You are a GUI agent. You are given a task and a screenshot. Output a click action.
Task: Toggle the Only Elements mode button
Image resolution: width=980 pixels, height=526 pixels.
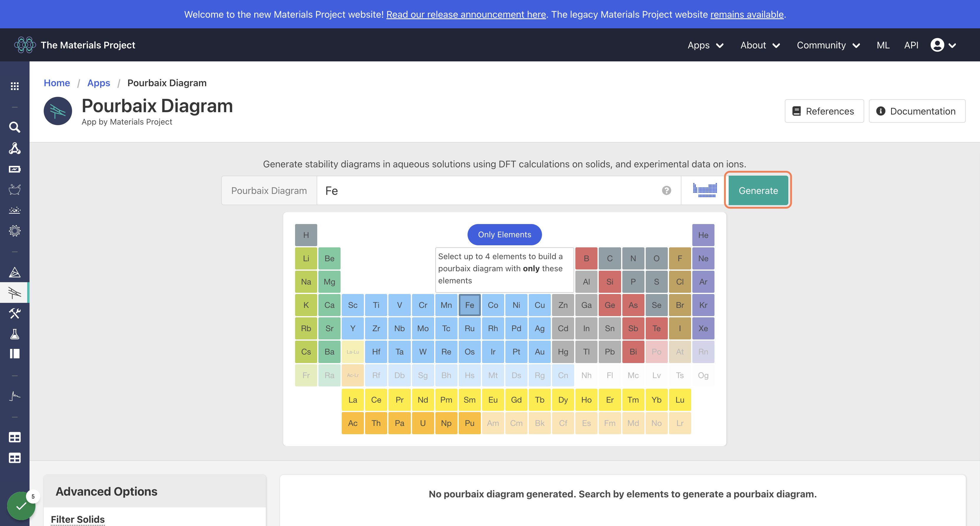point(504,235)
